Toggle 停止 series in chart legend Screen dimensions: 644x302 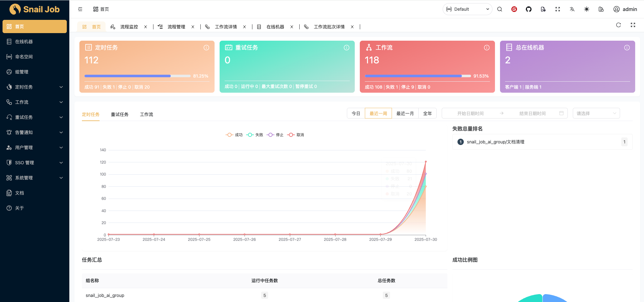(x=275, y=135)
